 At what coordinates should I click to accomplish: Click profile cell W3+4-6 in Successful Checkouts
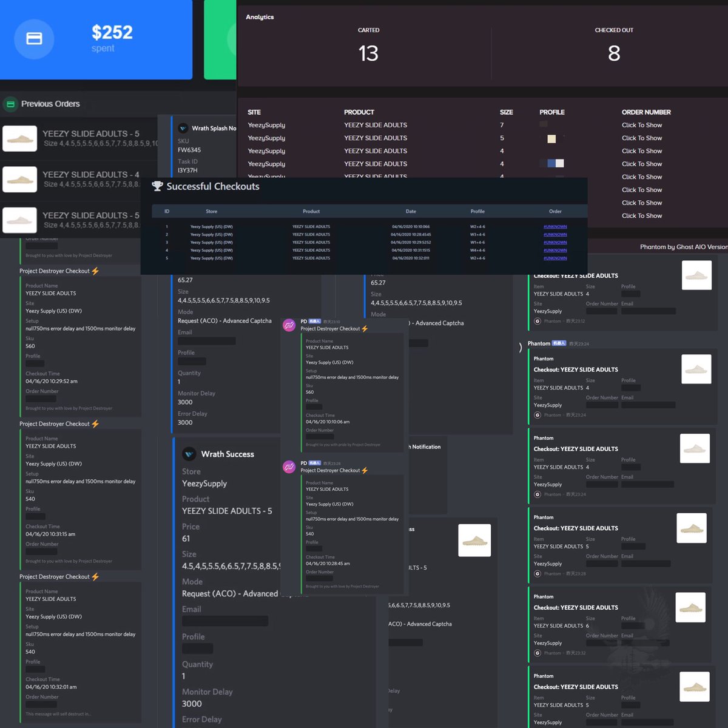tap(477, 235)
